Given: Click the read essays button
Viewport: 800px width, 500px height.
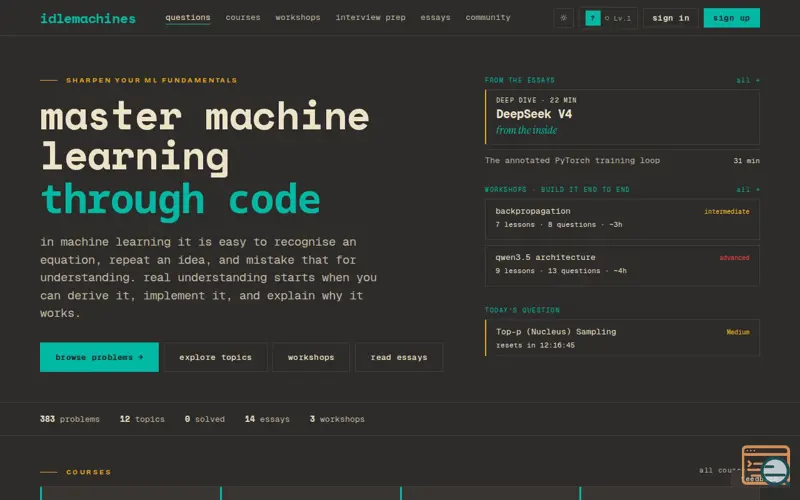Looking at the screenshot, I should pos(399,357).
